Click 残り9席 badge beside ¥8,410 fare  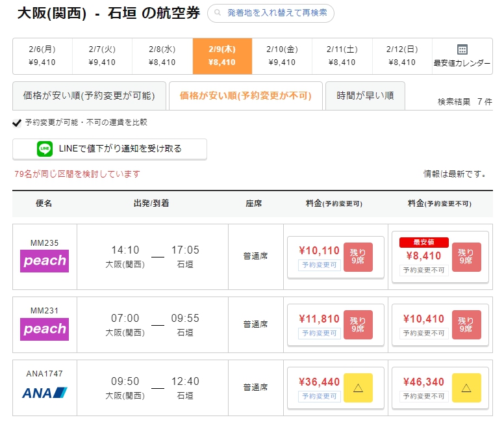point(466,257)
